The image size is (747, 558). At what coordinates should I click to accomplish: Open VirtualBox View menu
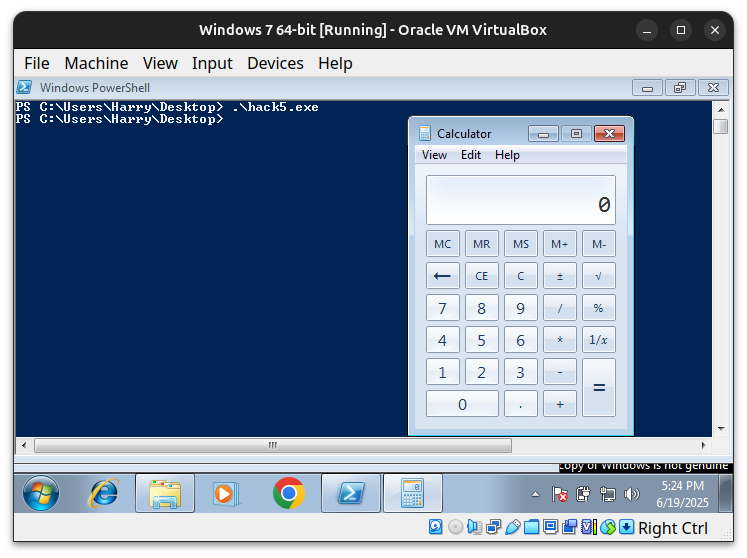pos(160,63)
